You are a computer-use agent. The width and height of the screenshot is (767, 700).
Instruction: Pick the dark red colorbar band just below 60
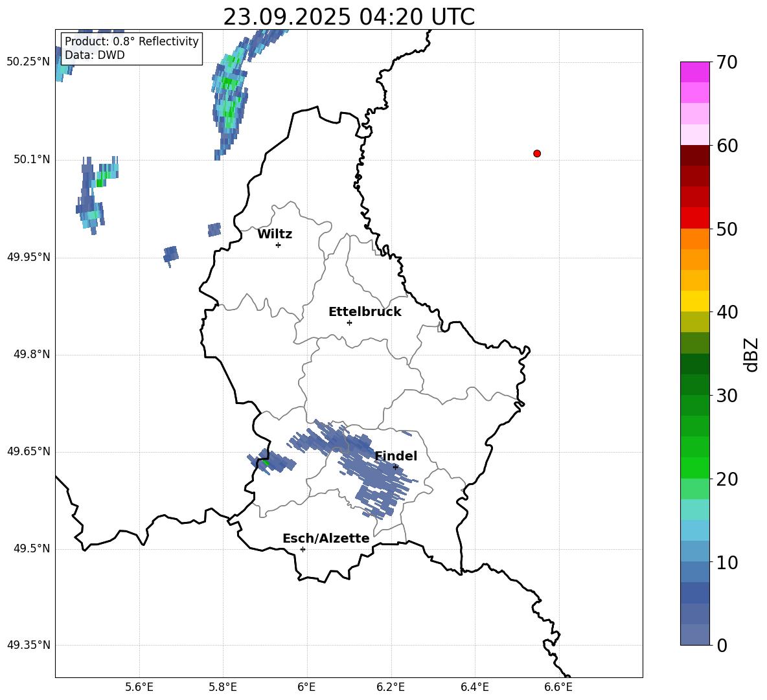[x=694, y=155]
